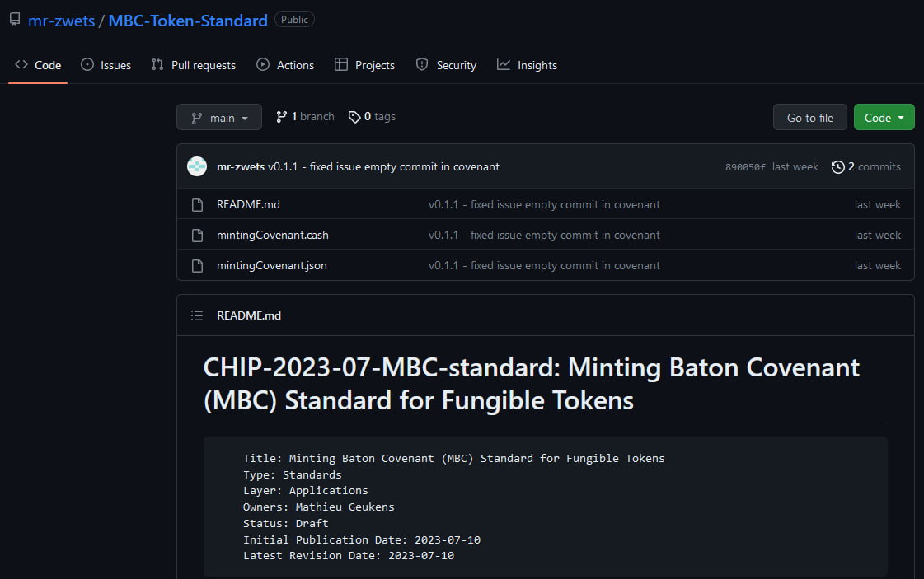Image resolution: width=924 pixels, height=579 pixels.
Task: Click the file icon for mintingCovenant.cash
Action: tap(197, 236)
